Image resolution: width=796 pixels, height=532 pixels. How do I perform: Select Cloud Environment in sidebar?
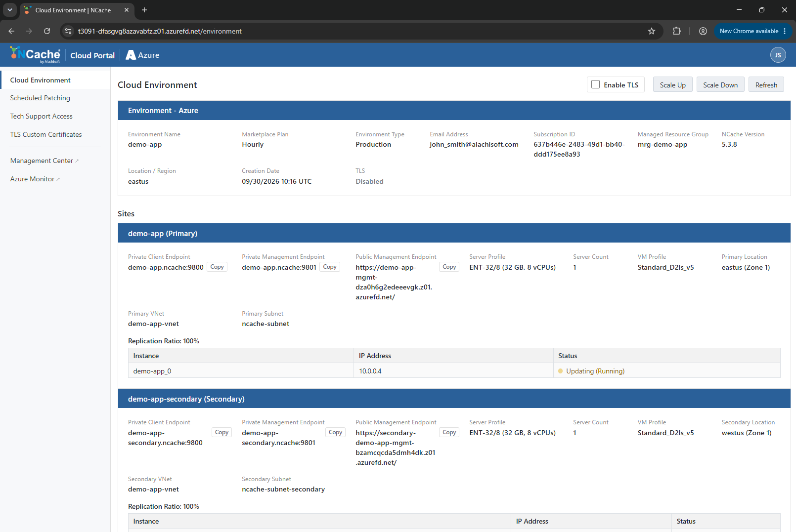point(55,80)
